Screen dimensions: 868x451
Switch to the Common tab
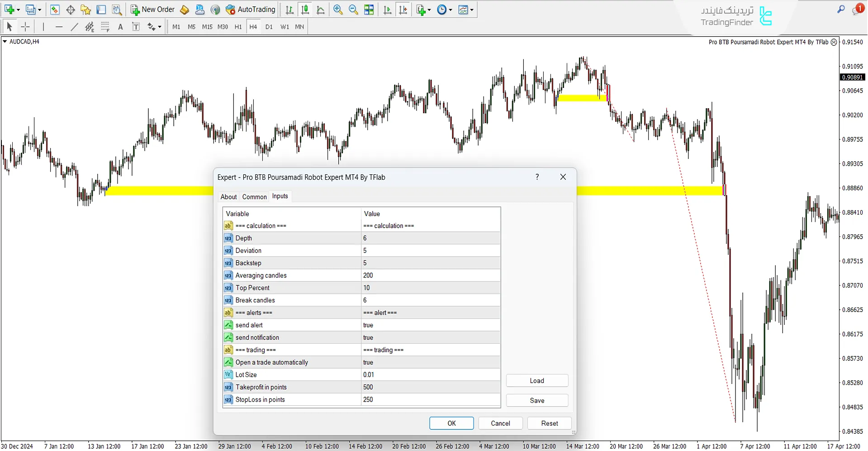254,197
